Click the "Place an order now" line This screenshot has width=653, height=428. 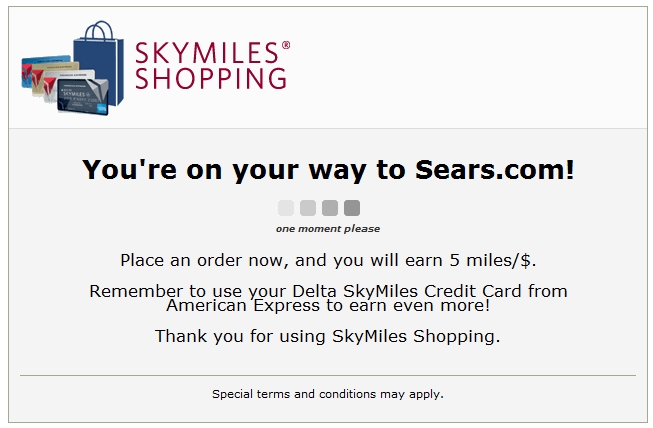click(x=328, y=260)
